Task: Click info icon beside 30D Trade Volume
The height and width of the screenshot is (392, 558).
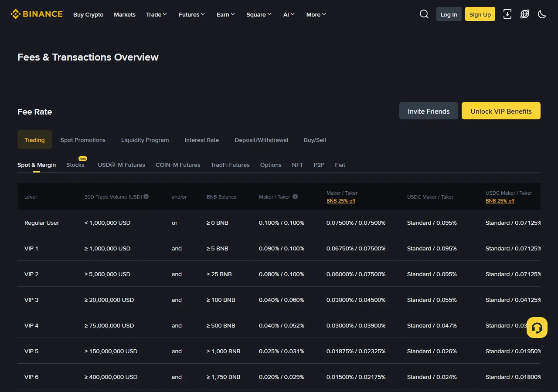Action: (146, 196)
